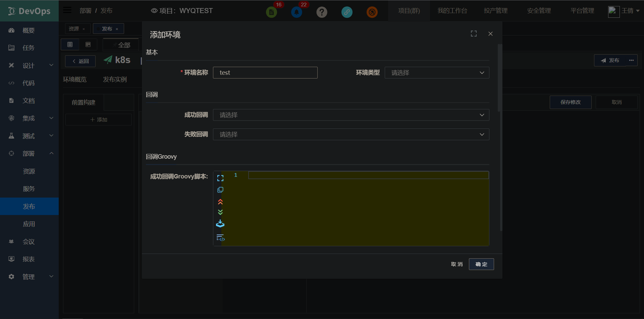Open the 失败回调 dropdown
Image resolution: width=644 pixels, height=319 pixels.
pos(351,135)
